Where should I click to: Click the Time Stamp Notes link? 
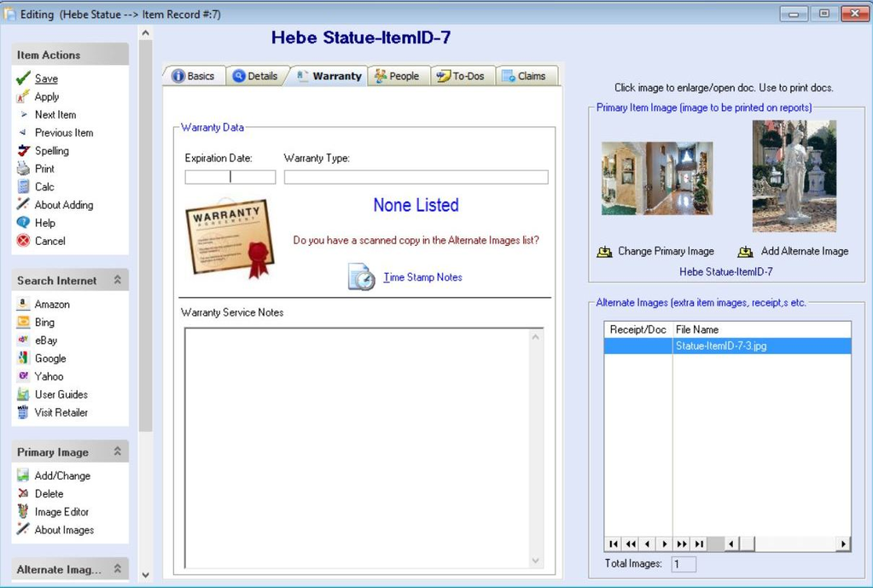click(422, 277)
